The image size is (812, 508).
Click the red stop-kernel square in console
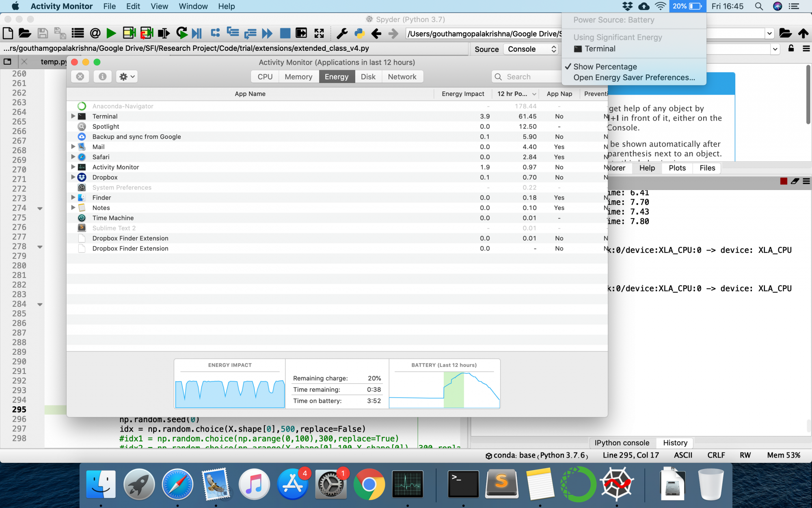(x=784, y=181)
